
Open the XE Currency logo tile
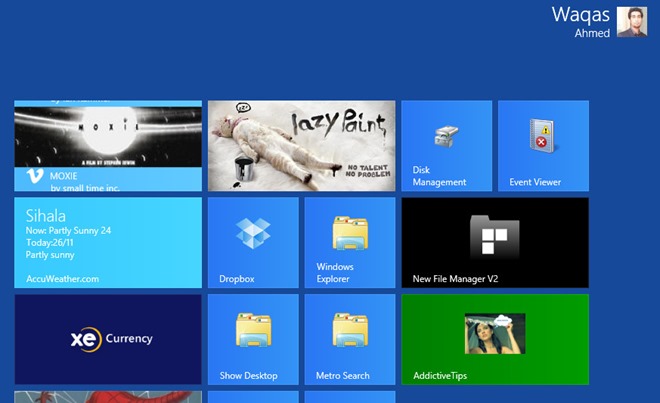pyautogui.click(x=108, y=339)
